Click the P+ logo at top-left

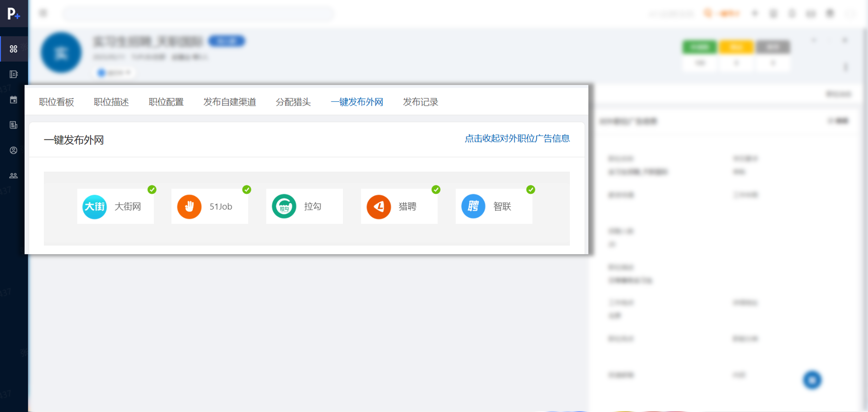14,14
